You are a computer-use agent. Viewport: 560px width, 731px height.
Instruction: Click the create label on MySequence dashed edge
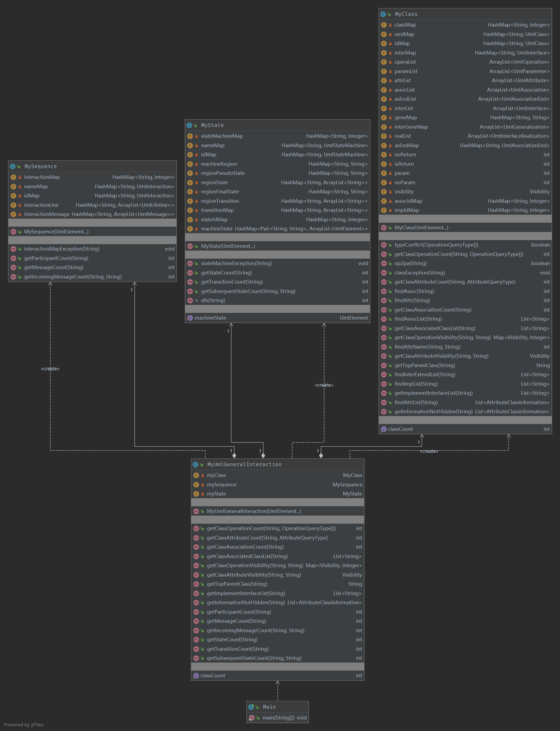(50, 368)
